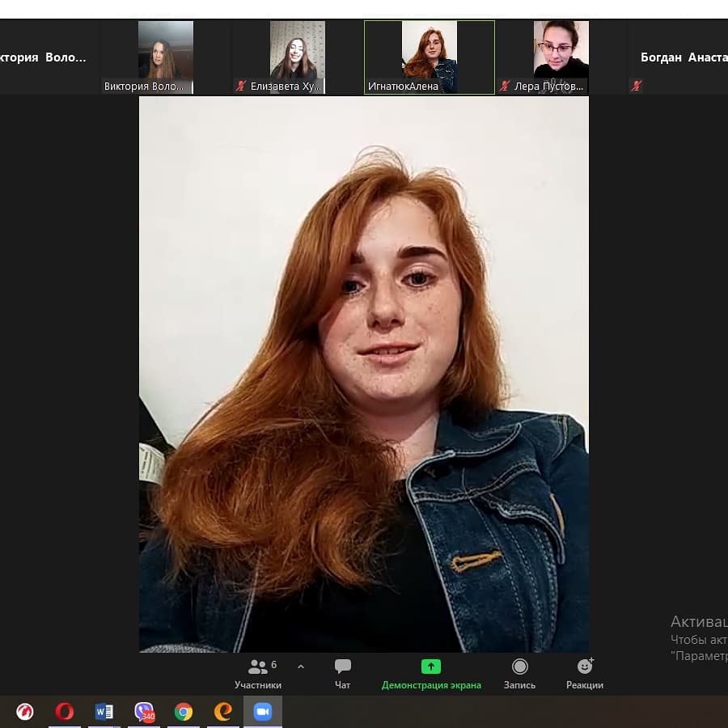Launch Google Chrome from taskbar
The height and width of the screenshot is (728, 728).
pos(184,712)
